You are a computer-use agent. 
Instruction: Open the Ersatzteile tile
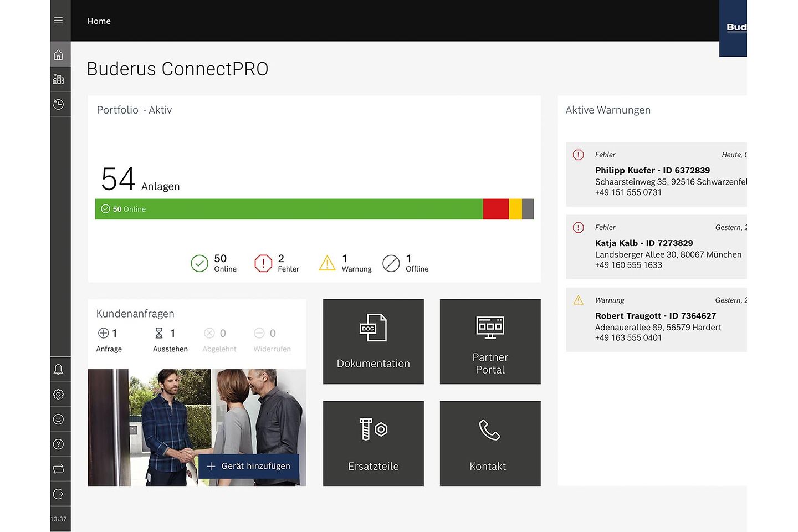(374, 443)
